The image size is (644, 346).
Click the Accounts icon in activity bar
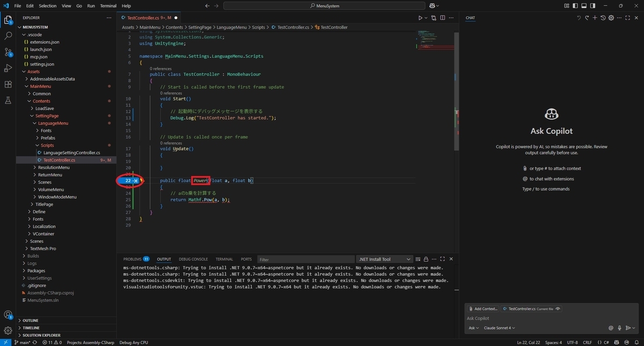pos(8,315)
